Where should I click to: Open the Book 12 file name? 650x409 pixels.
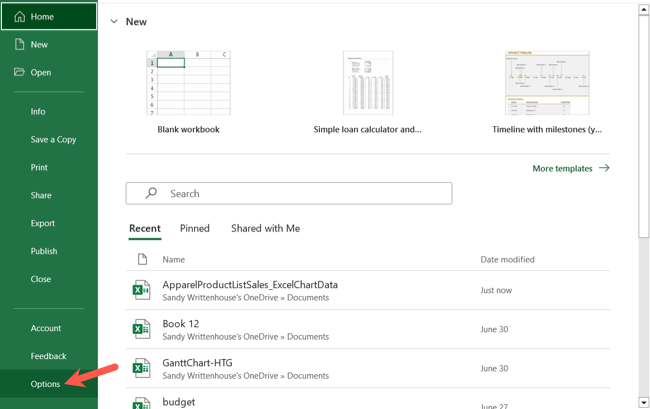pyautogui.click(x=181, y=324)
